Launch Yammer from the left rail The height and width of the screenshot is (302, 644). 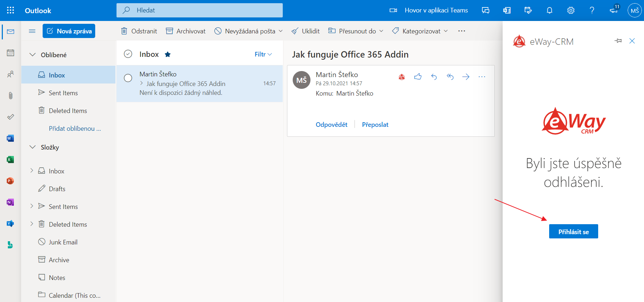(x=10, y=223)
